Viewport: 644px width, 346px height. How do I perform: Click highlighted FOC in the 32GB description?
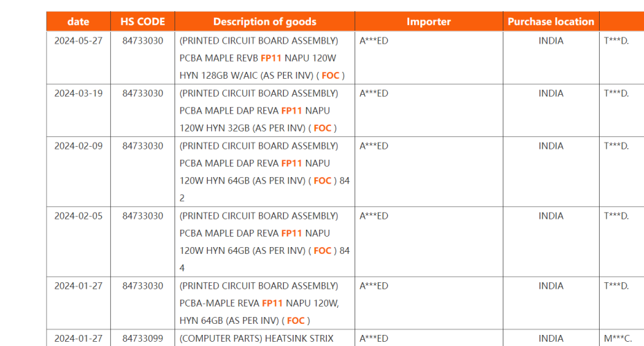[x=323, y=128]
